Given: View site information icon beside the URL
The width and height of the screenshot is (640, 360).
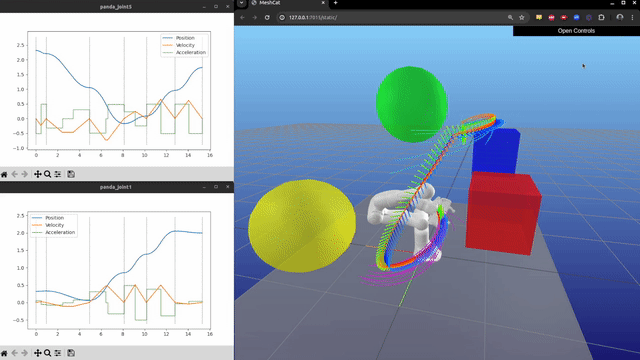Looking at the screenshot, I should [x=282, y=18].
